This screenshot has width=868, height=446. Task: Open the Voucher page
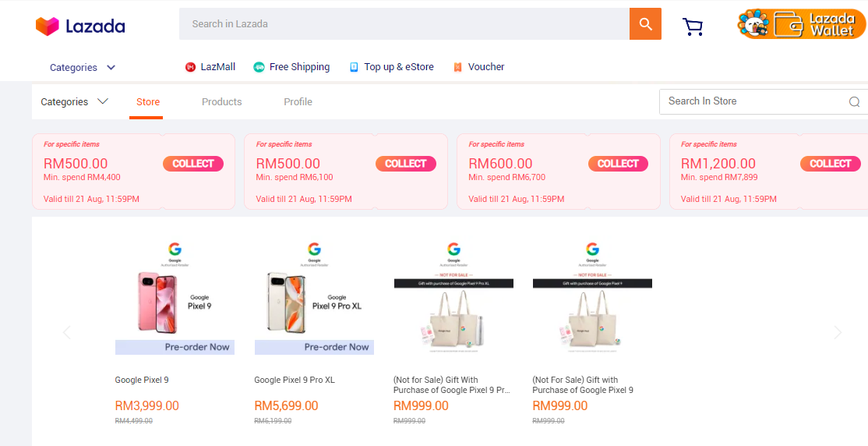click(478, 67)
